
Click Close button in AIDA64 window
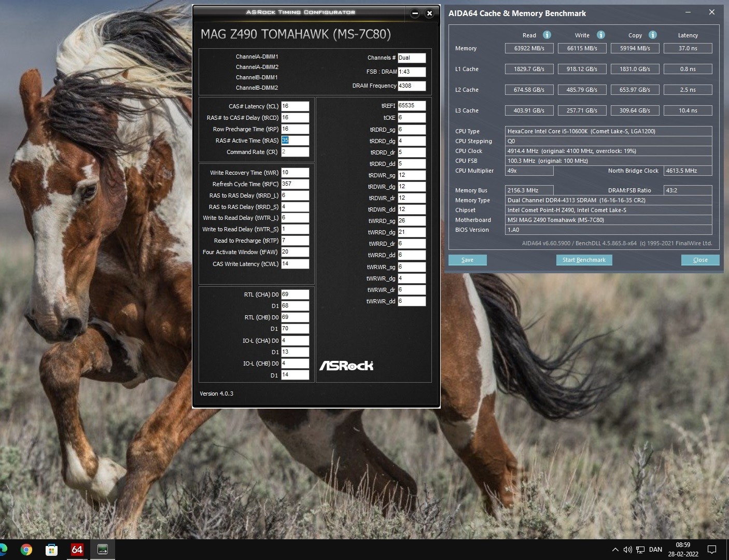click(700, 260)
